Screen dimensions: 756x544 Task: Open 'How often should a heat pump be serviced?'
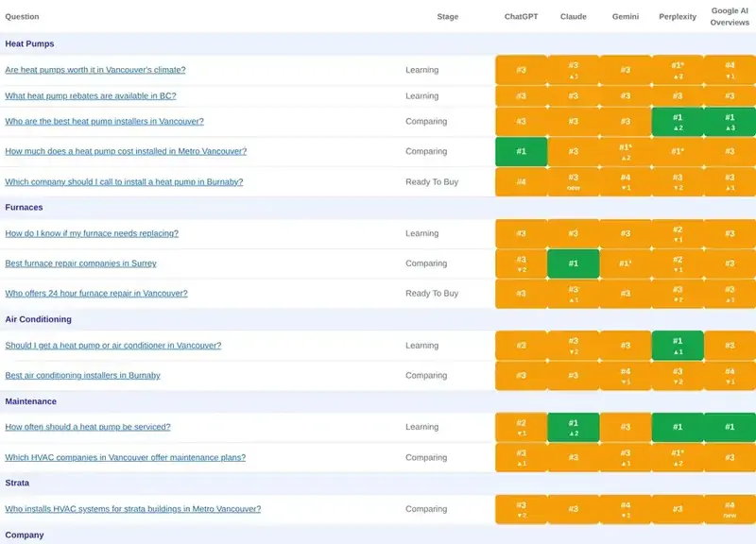pos(88,427)
